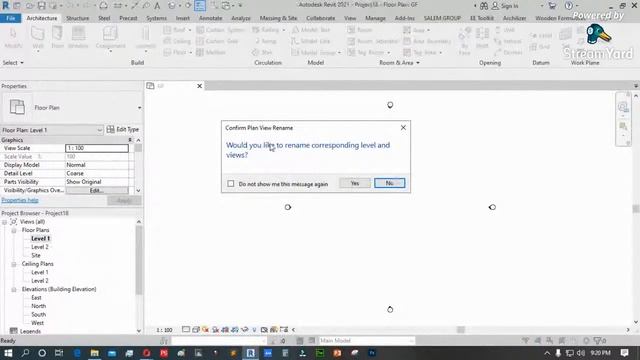Select the Door tool

(58, 38)
